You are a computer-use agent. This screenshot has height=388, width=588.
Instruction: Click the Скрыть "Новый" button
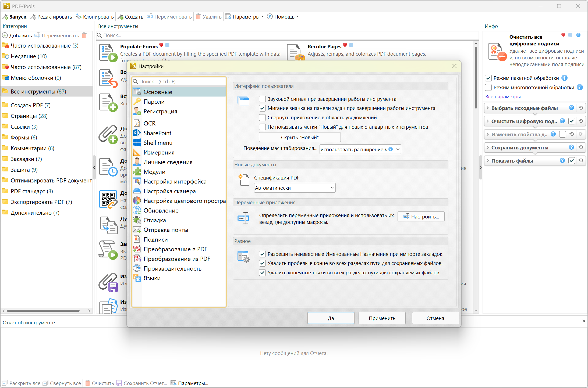[x=300, y=137]
